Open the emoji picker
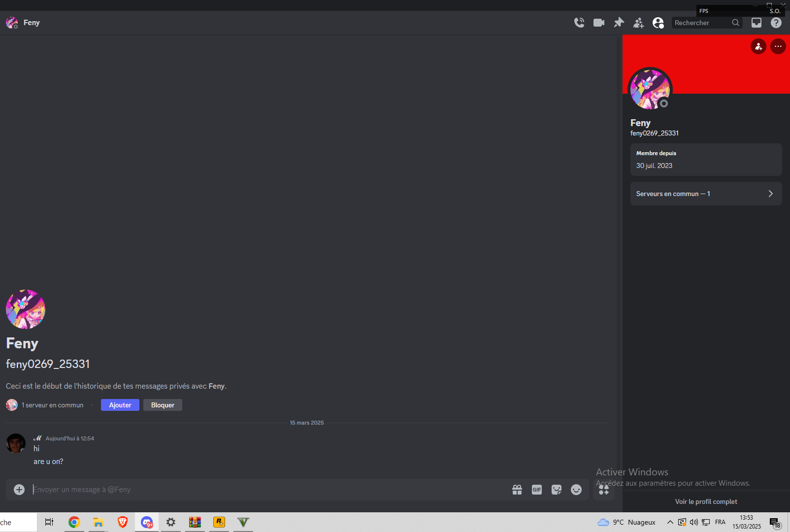The height and width of the screenshot is (532, 790). click(576, 490)
